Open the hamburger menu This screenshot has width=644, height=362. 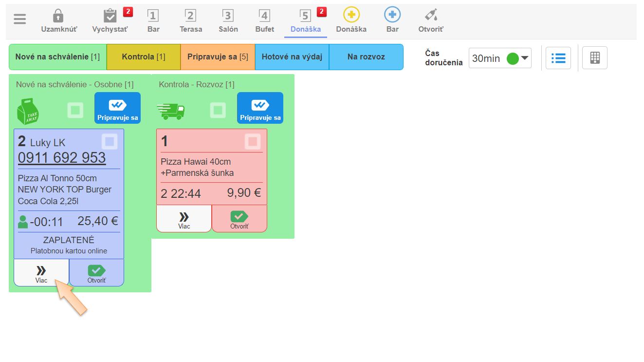20,19
